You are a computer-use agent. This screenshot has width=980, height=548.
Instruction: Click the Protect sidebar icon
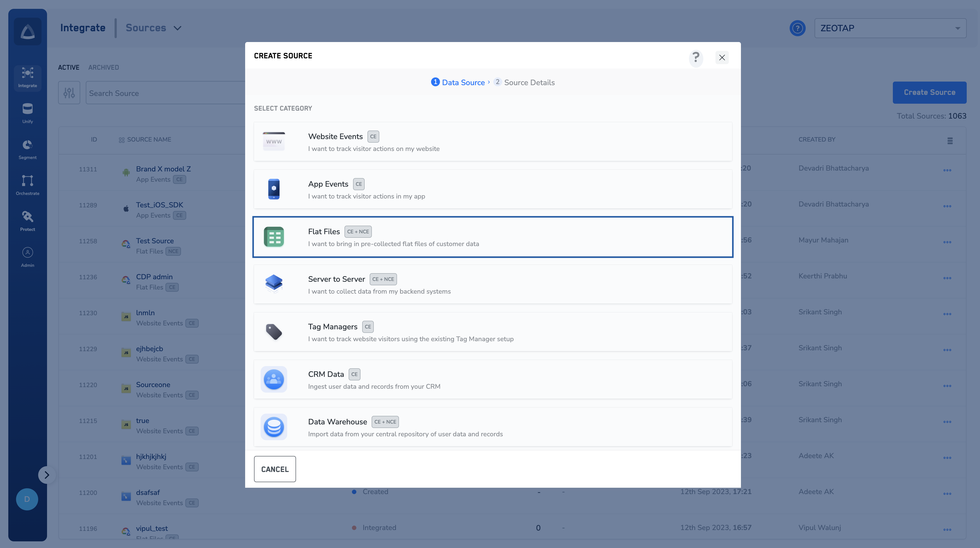27,221
